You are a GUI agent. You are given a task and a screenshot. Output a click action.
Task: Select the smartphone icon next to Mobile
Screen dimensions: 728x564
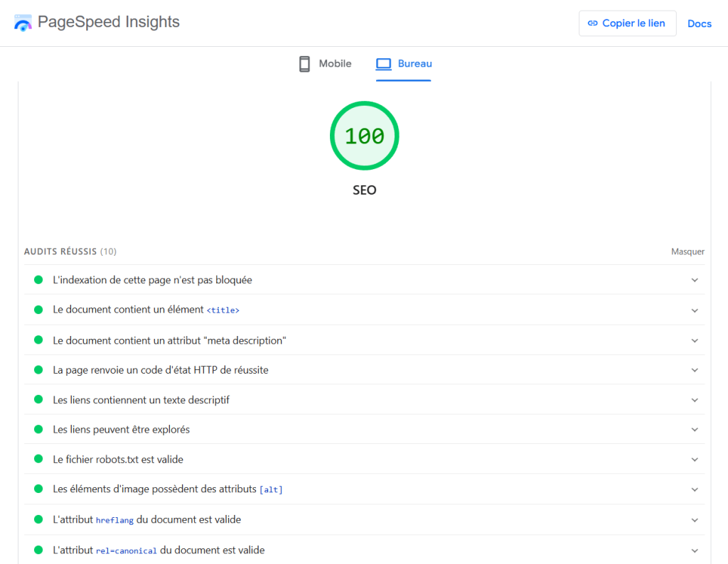click(304, 63)
